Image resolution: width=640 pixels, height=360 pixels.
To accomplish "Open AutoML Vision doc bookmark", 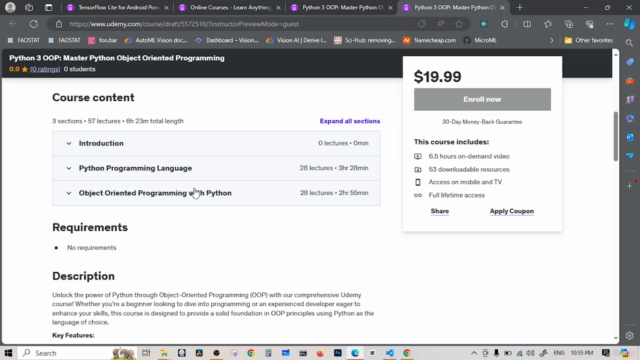I will point(156,40).
